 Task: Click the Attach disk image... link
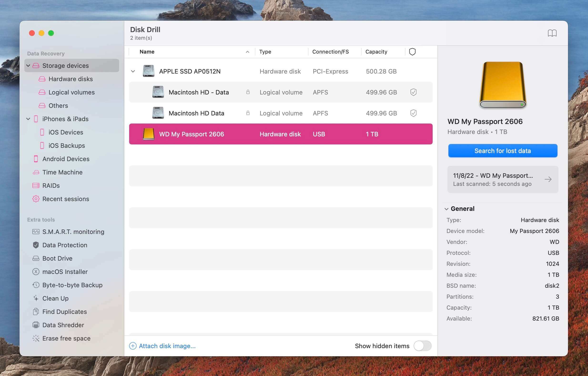coord(167,346)
